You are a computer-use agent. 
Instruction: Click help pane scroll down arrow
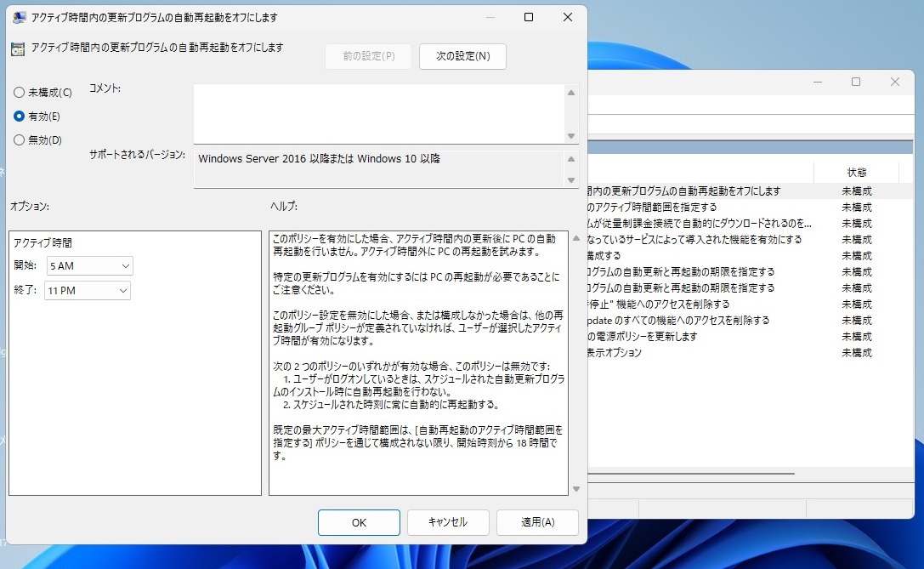coord(576,488)
